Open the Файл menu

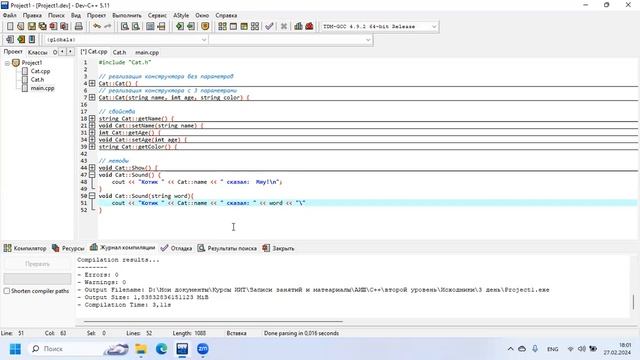pyautogui.click(x=10, y=16)
